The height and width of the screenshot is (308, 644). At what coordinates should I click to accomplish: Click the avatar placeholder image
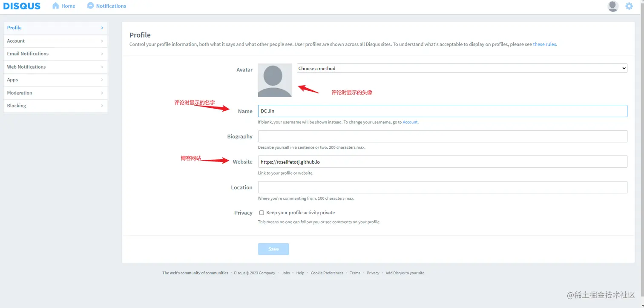click(x=274, y=80)
